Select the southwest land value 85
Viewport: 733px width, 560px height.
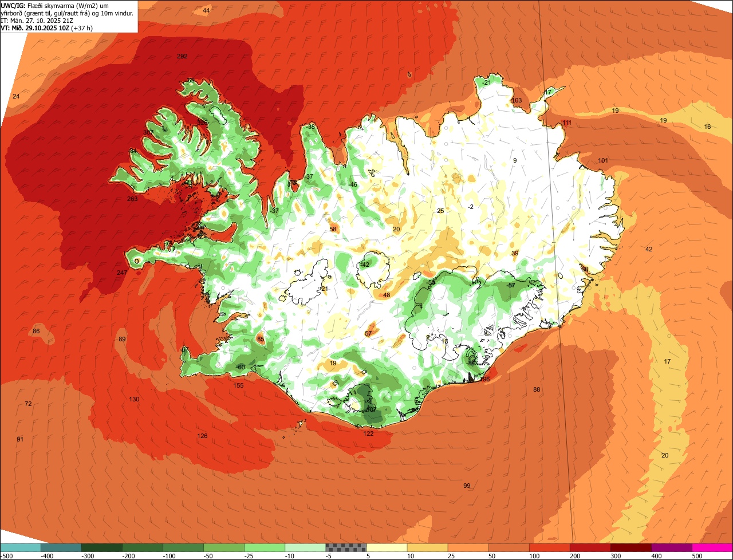click(x=261, y=340)
